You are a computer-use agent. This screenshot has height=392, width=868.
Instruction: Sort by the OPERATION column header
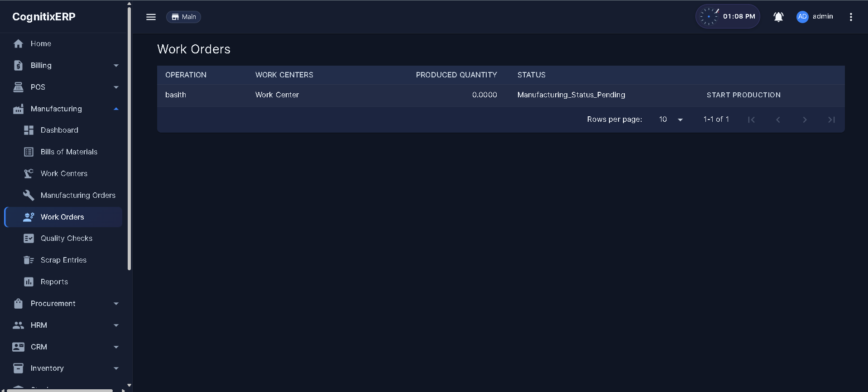pyautogui.click(x=186, y=75)
